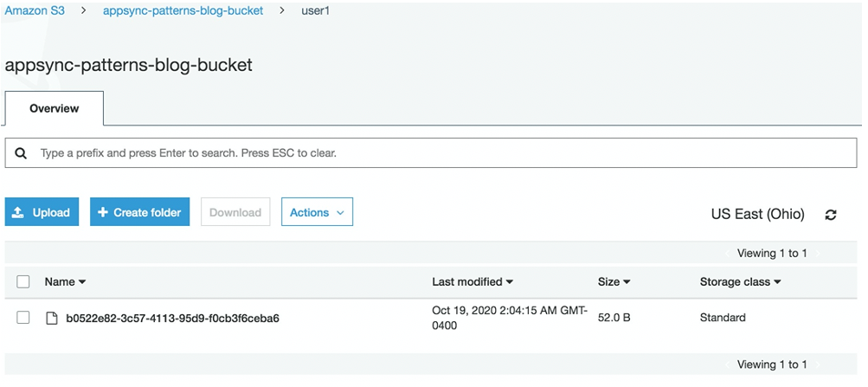Switch to the Overview tab
Viewport: 868px width, 387px height.
pos(55,108)
